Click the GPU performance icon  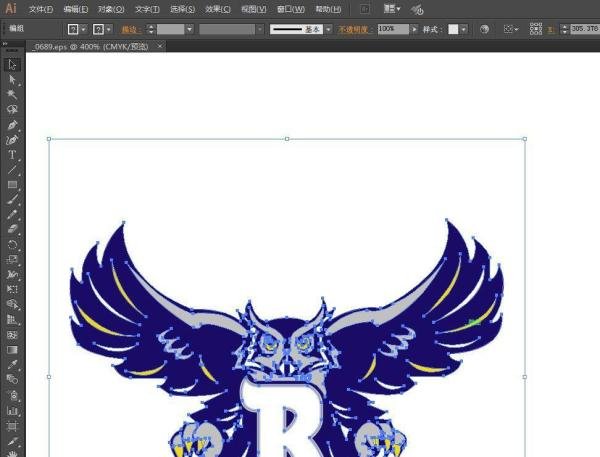(417, 10)
